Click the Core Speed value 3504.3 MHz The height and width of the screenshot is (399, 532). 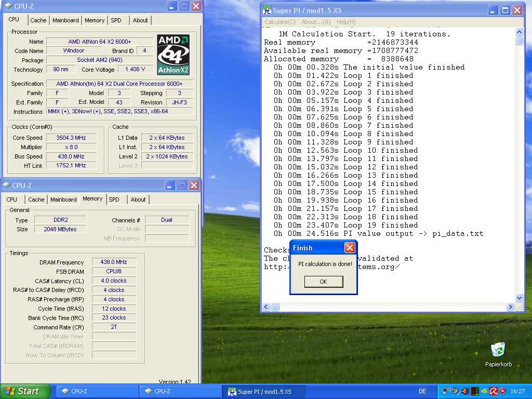pyautogui.click(x=71, y=138)
